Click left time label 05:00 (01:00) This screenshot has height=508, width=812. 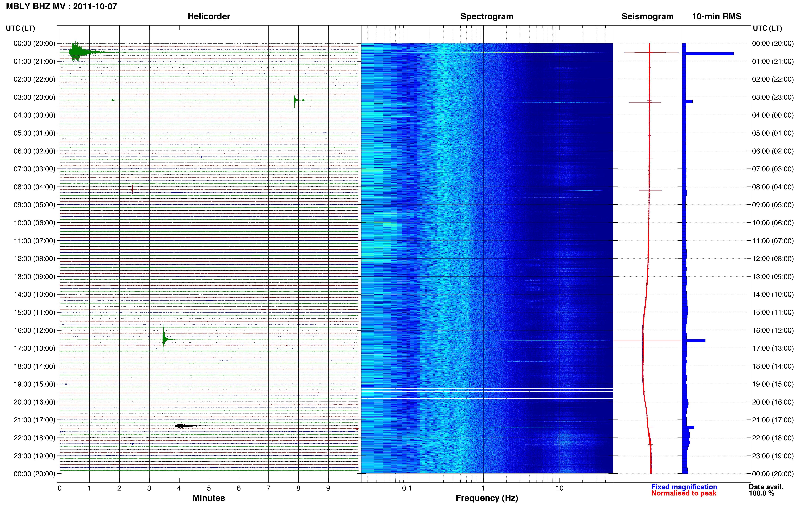click(34, 133)
